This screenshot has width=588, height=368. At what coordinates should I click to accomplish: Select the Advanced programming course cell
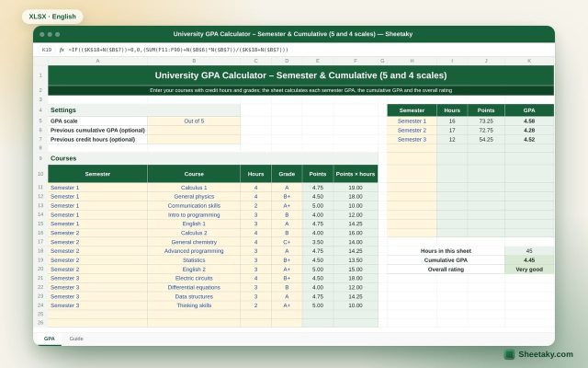(x=194, y=251)
